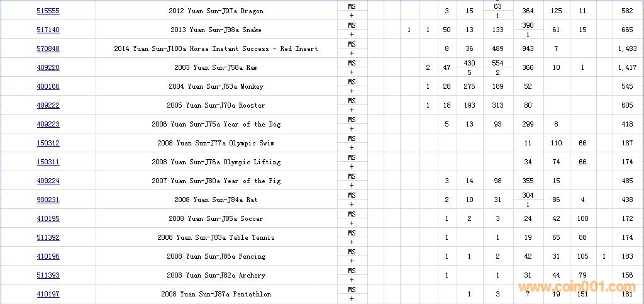This screenshot has height=304, width=644.
Task: Follow the 150311 link
Action: coord(48,162)
